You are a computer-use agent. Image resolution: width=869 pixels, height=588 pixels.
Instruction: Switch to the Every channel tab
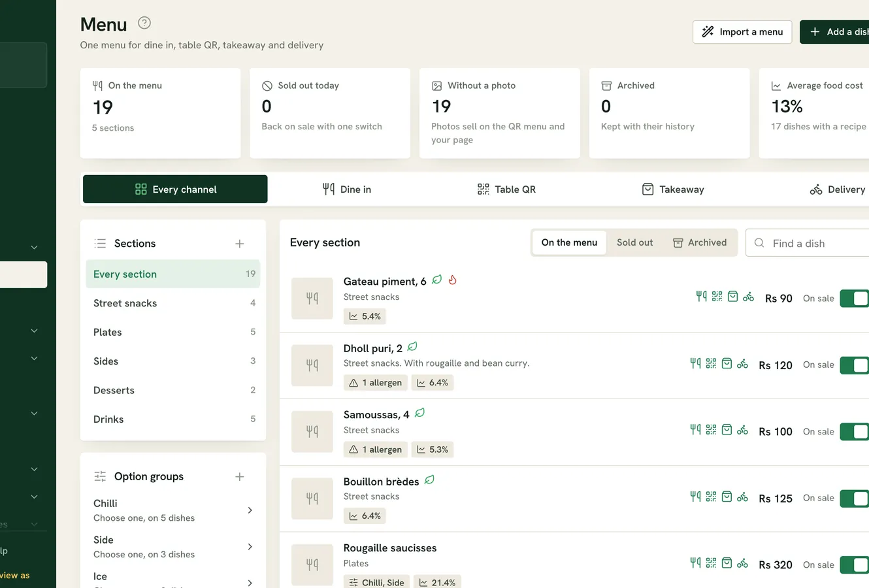coord(175,189)
